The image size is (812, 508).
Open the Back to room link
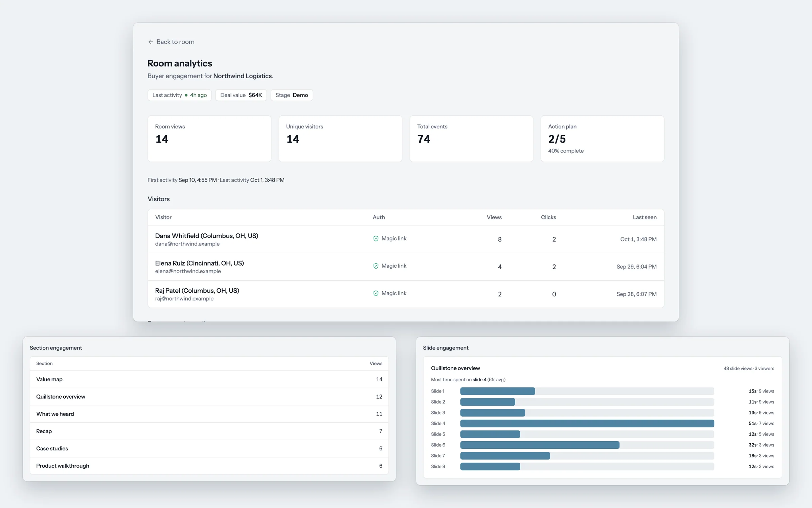tap(171, 42)
